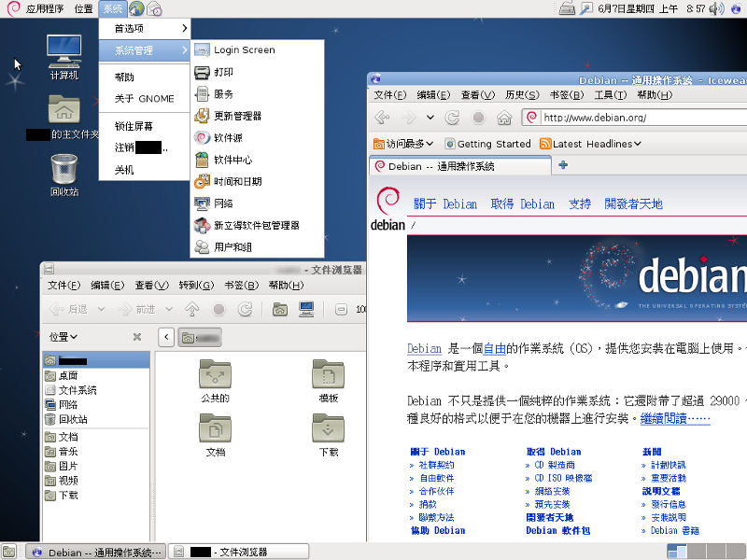The height and width of the screenshot is (560, 747).
Task: Click the mail launcher icon in top panel
Action: (x=154, y=8)
